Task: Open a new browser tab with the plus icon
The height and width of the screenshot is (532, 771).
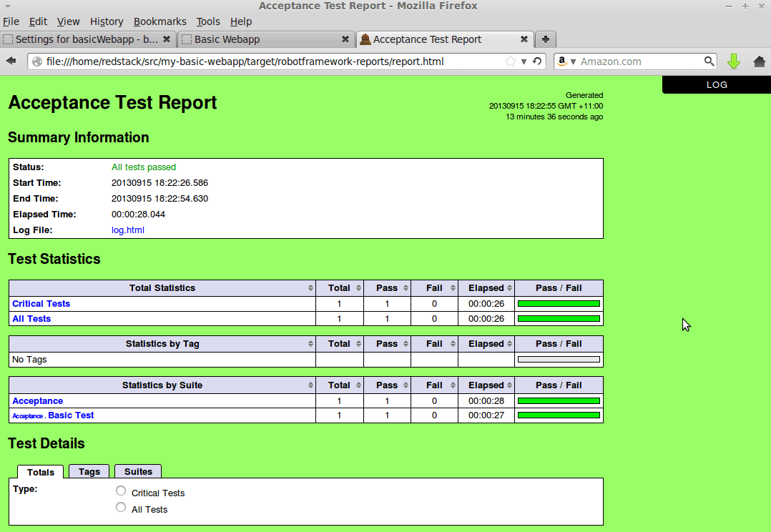Action: pyautogui.click(x=545, y=39)
